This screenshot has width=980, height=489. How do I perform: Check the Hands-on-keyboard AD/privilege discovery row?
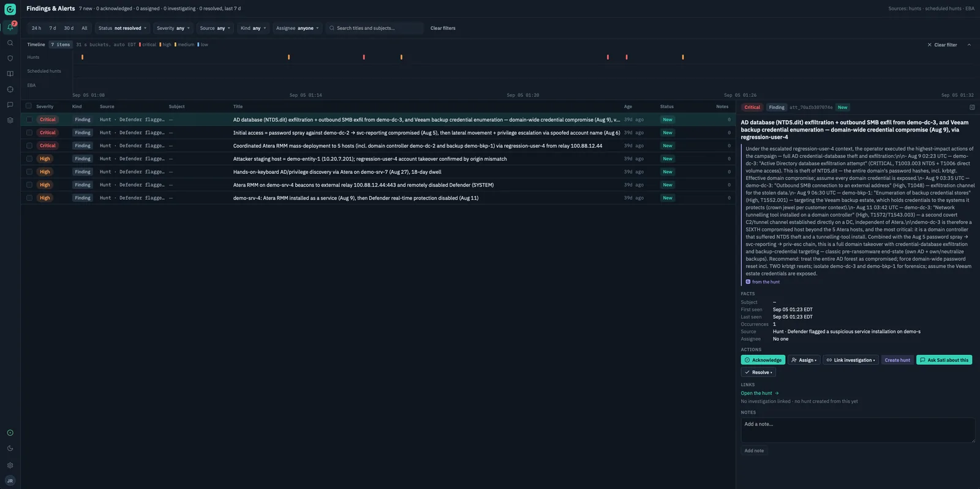click(x=29, y=172)
